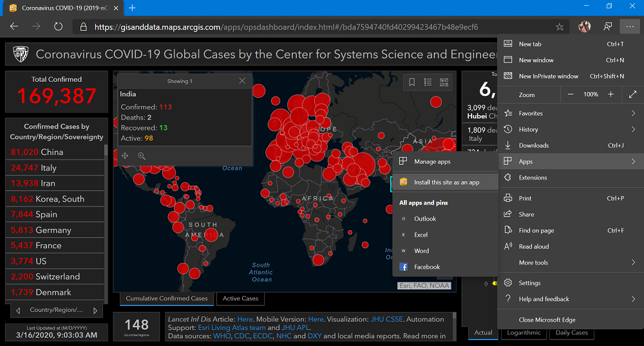Close the Coronavirus COVID-19 browser tab
644x346 pixels.
[x=116, y=8]
